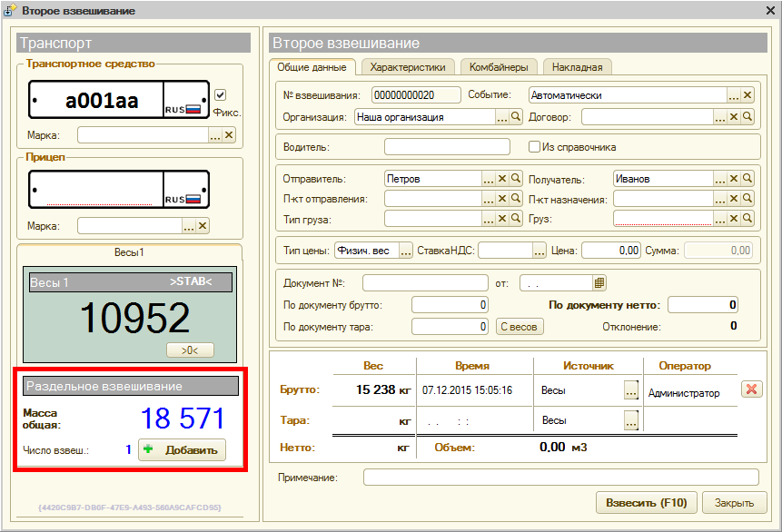Open Тип цены selection list
Image resolution: width=782 pixels, height=532 pixels.
(406, 250)
